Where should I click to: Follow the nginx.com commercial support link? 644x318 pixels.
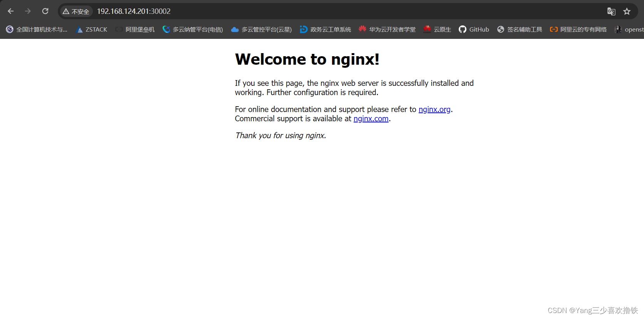point(371,119)
